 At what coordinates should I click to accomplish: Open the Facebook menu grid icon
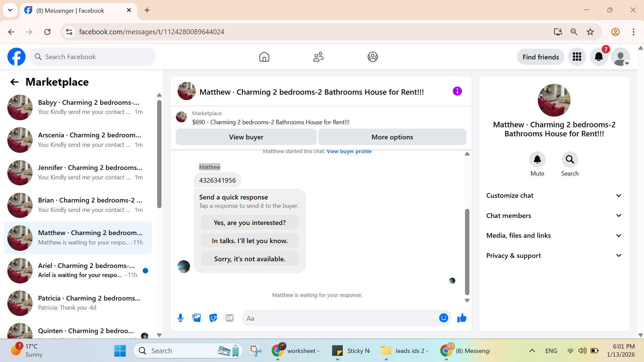pos(577,57)
